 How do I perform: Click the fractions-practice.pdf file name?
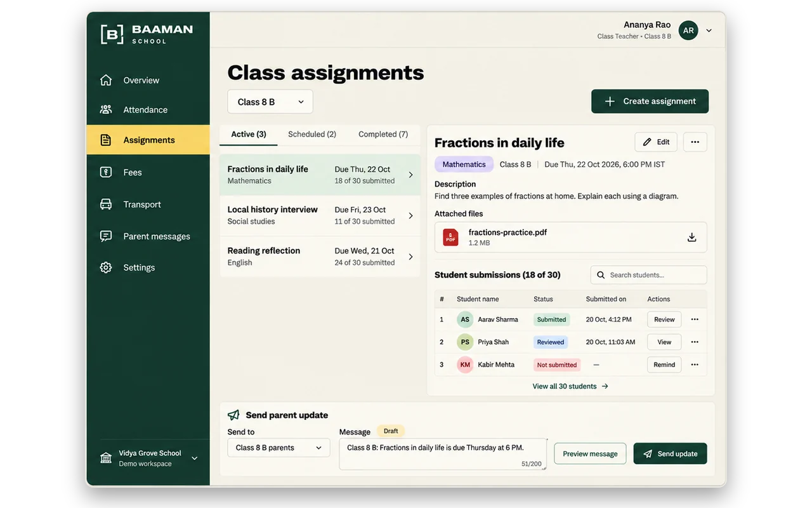pos(507,232)
